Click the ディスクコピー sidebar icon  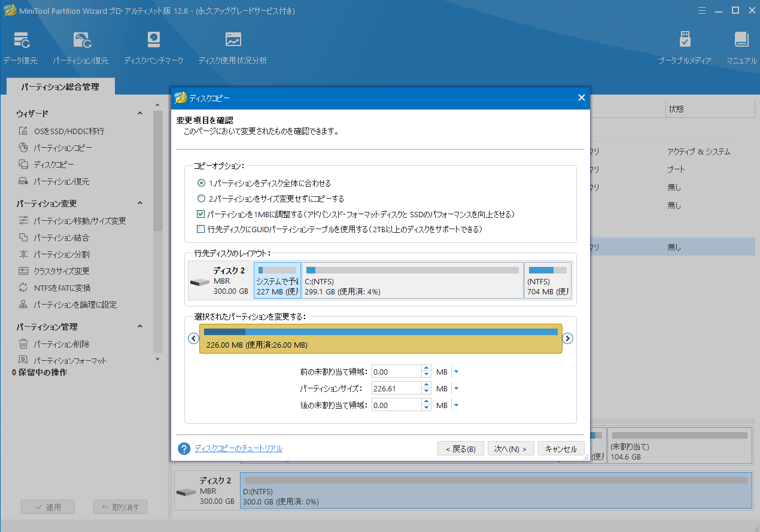pyautogui.click(x=23, y=165)
